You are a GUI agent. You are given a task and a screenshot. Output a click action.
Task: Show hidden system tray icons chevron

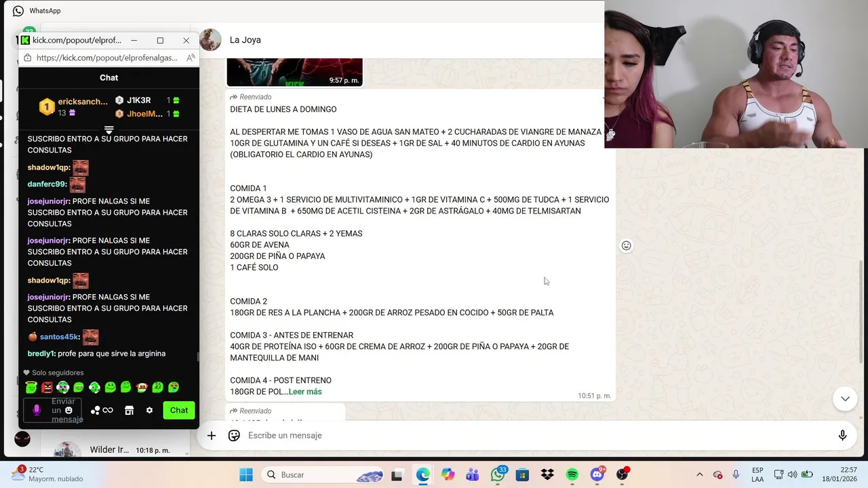click(699, 474)
